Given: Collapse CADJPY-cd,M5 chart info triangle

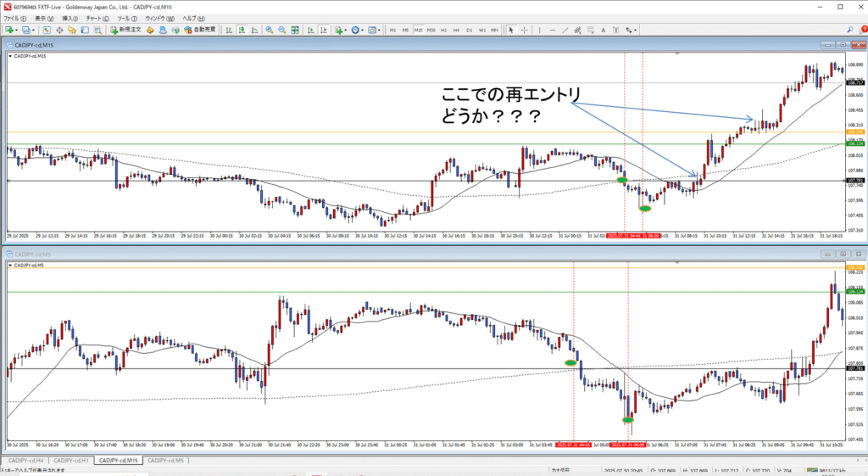Looking at the screenshot, I should point(10,266).
